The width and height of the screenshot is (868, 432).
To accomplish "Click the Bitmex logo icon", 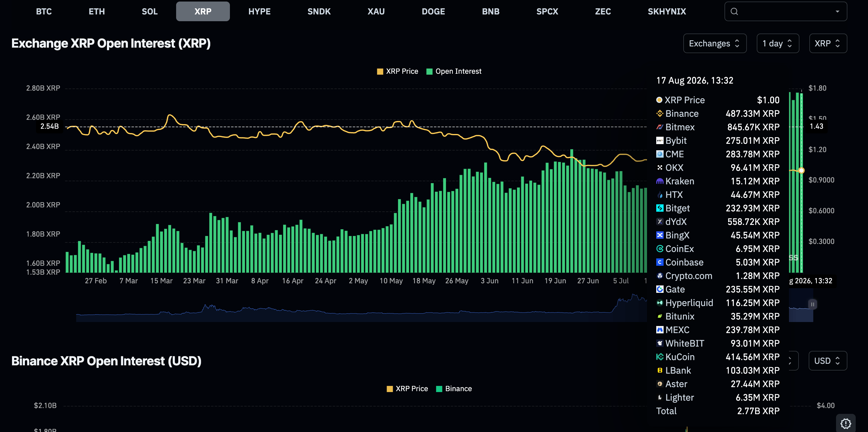I will [x=660, y=127].
